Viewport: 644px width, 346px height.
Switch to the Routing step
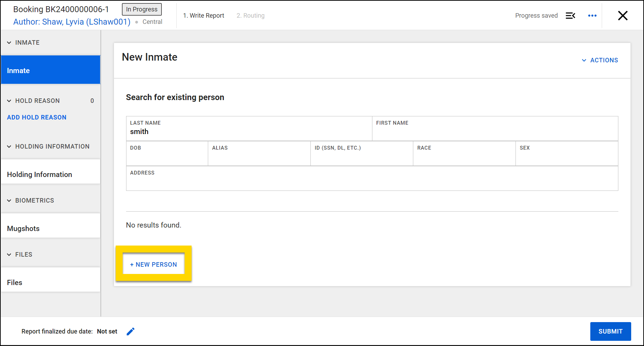250,15
